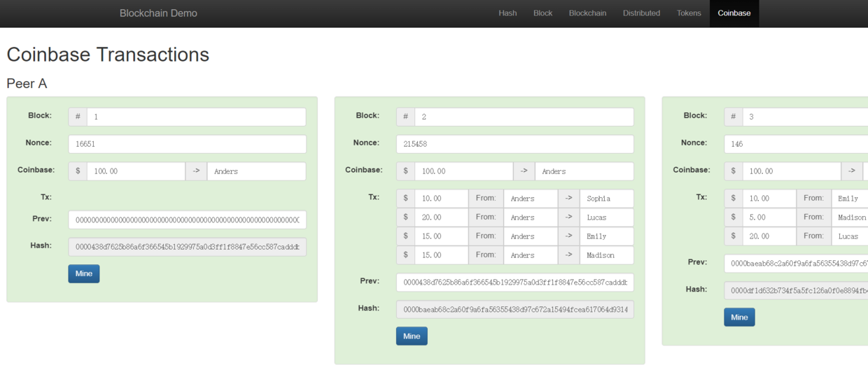Edit block 2 number field
The height and width of the screenshot is (372, 868).
[524, 117]
